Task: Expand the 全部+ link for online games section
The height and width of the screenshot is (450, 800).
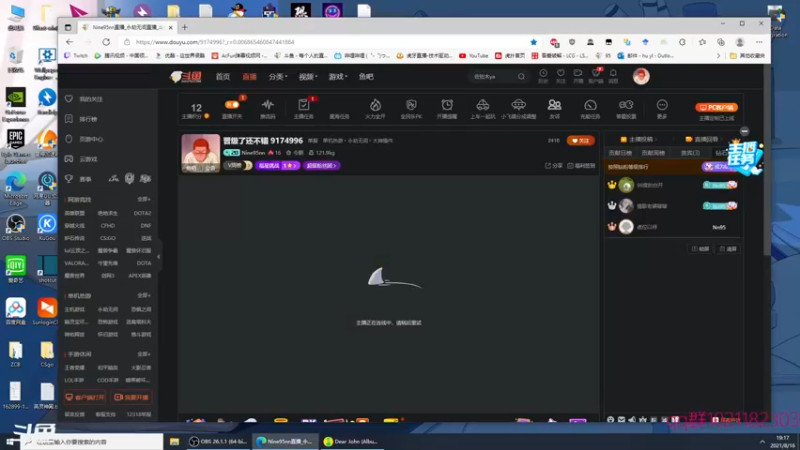Action: coord(144,199)
